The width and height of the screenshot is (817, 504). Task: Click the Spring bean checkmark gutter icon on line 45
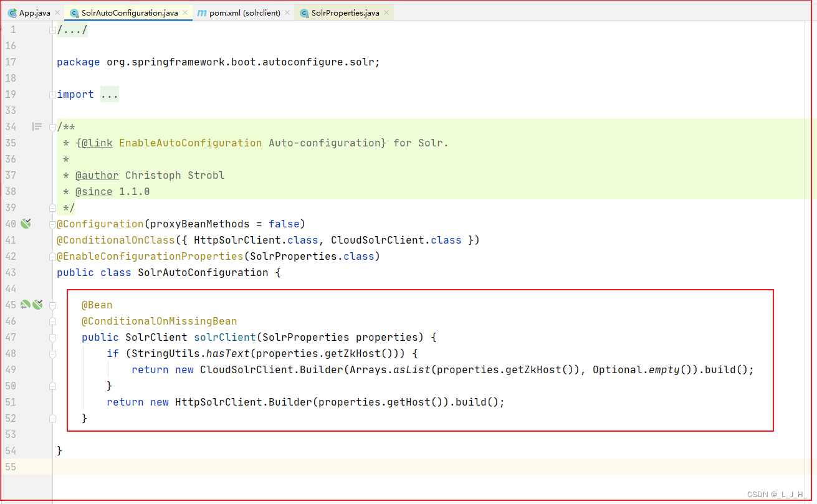pos(37,305)
